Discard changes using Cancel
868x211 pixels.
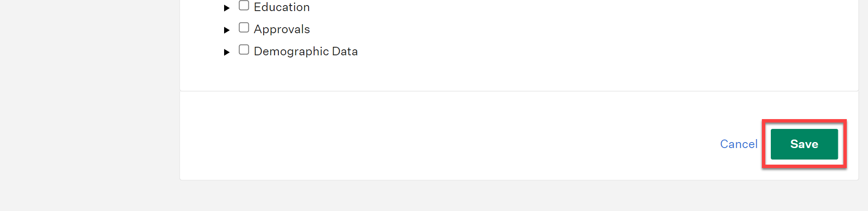[739, 144]
